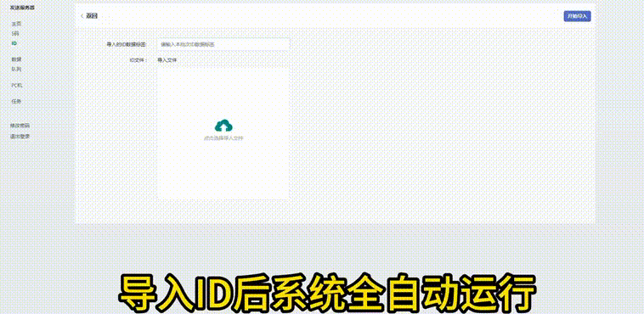This screenshot has width=644, height=314.
Task: Click the 点击选择导入文件 caption under cloud
Action: (x=223, y=138)
